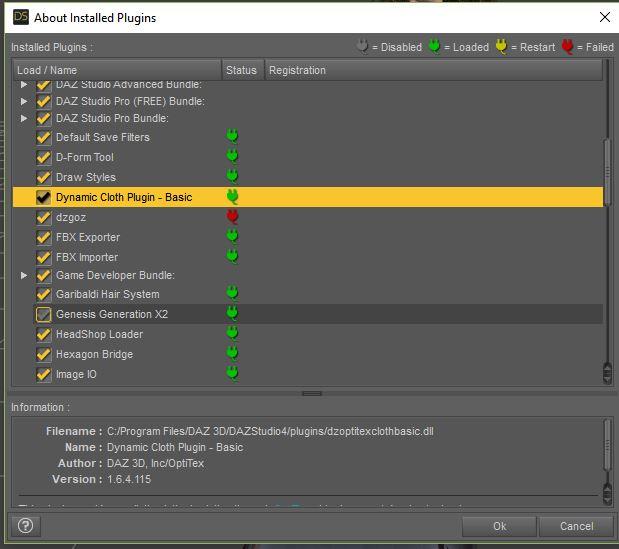619x549 pixels.
Task: Click Version value 1.6.4.115
Action: coord(129,479)
